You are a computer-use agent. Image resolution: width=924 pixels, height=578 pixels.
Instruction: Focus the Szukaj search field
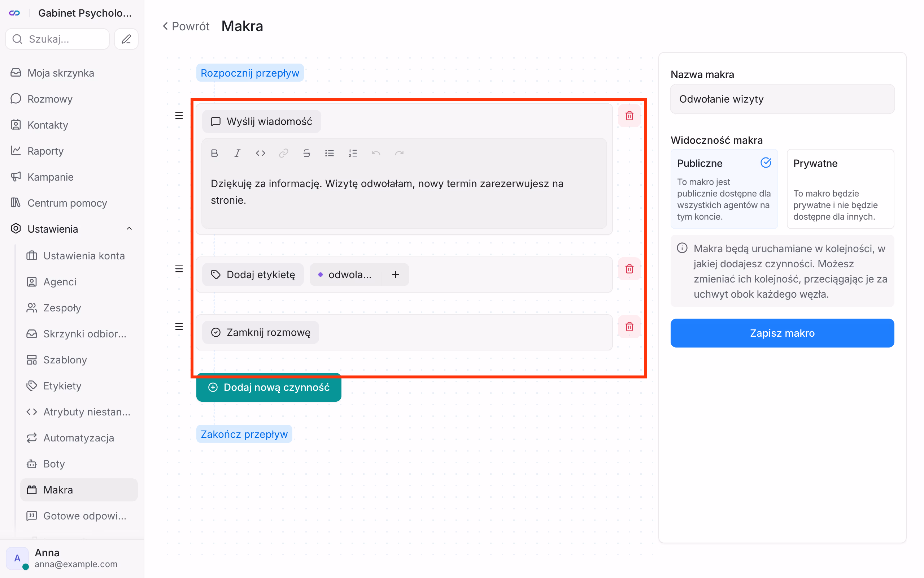tap(57, 39)
